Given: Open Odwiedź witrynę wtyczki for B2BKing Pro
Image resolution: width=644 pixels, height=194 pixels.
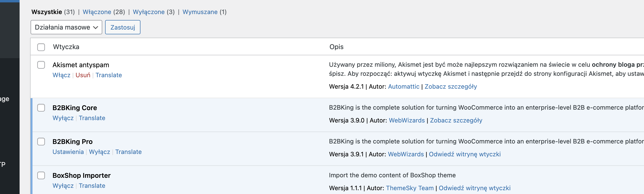Looking at the screenshot, I should [x=465, y=154].
